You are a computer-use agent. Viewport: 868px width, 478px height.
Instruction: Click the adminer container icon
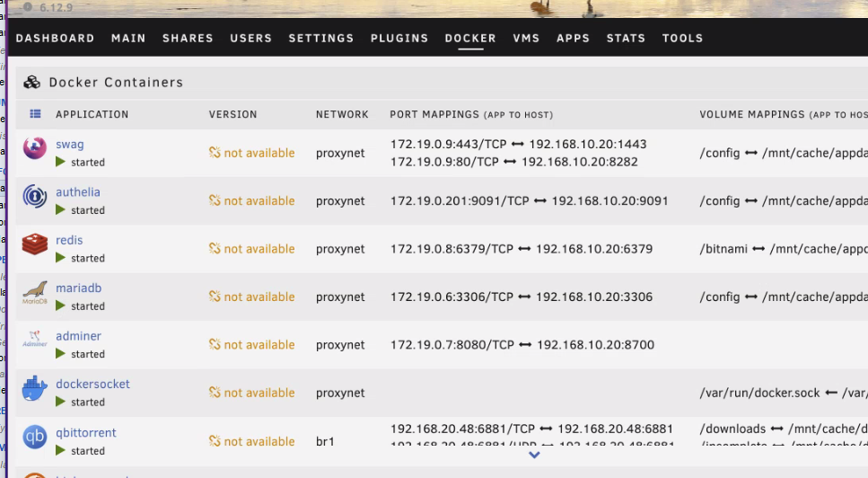(34, 339)
